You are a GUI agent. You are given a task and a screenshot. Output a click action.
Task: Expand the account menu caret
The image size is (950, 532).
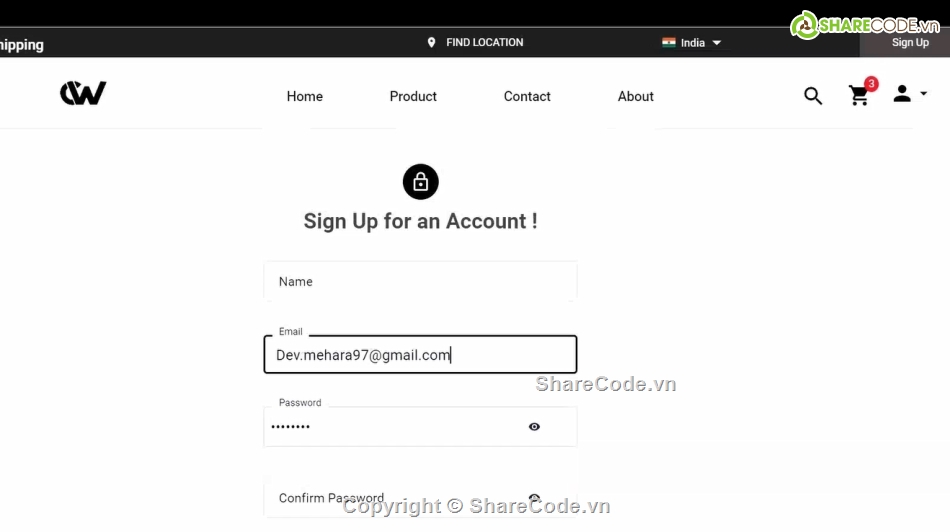coord(923,93)
